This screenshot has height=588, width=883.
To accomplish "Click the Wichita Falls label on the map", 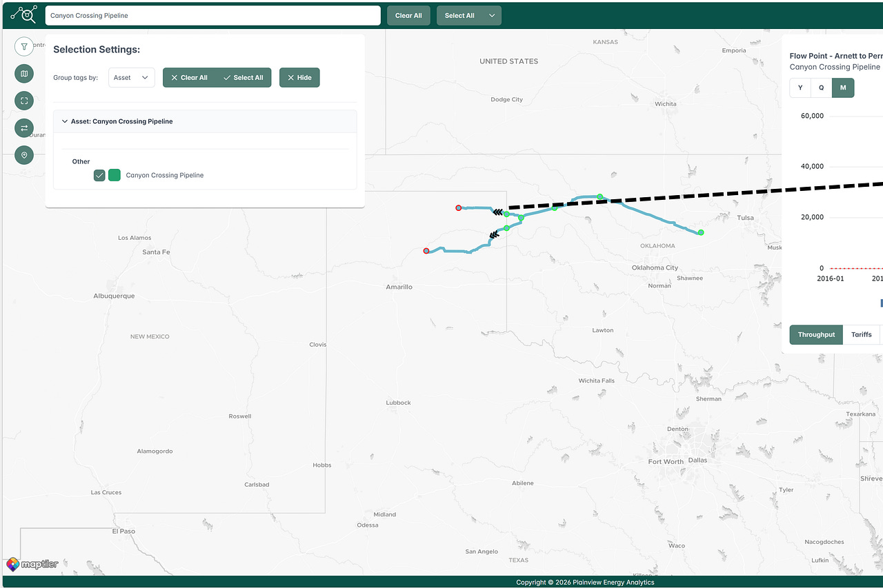I will coord(597,381).
